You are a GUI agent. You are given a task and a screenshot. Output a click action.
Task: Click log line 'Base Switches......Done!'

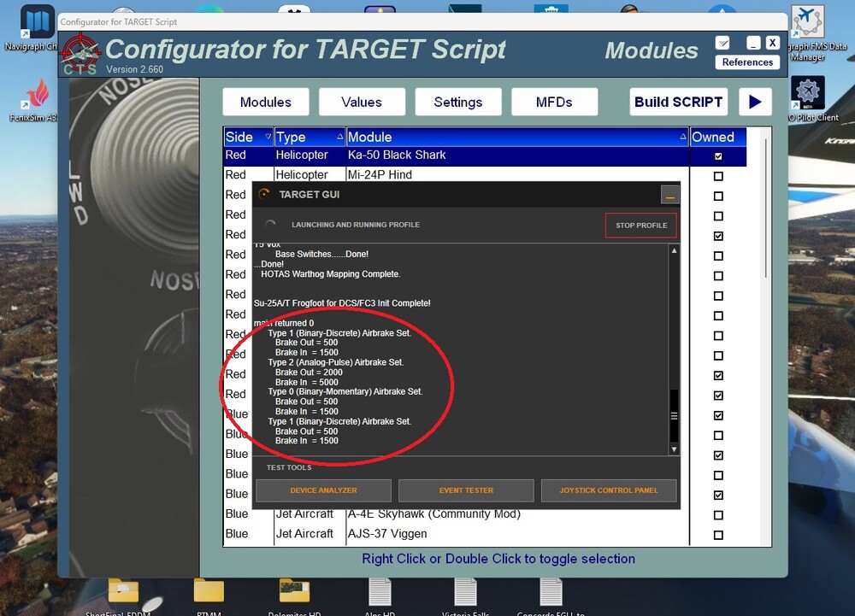click(321, 254)
